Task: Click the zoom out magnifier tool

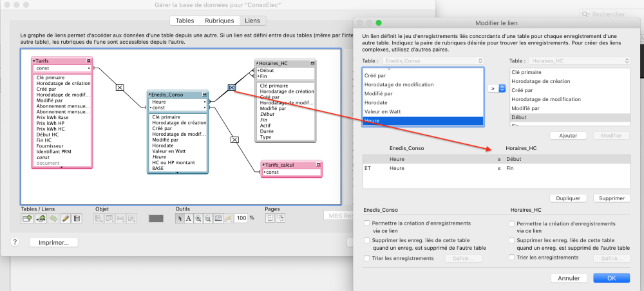Action: pos(209,219)
